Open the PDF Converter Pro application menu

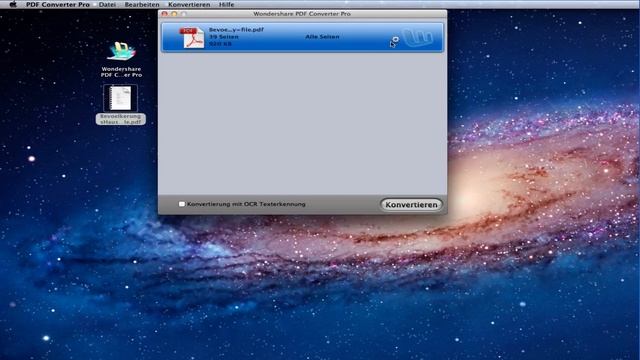[58, 4]
